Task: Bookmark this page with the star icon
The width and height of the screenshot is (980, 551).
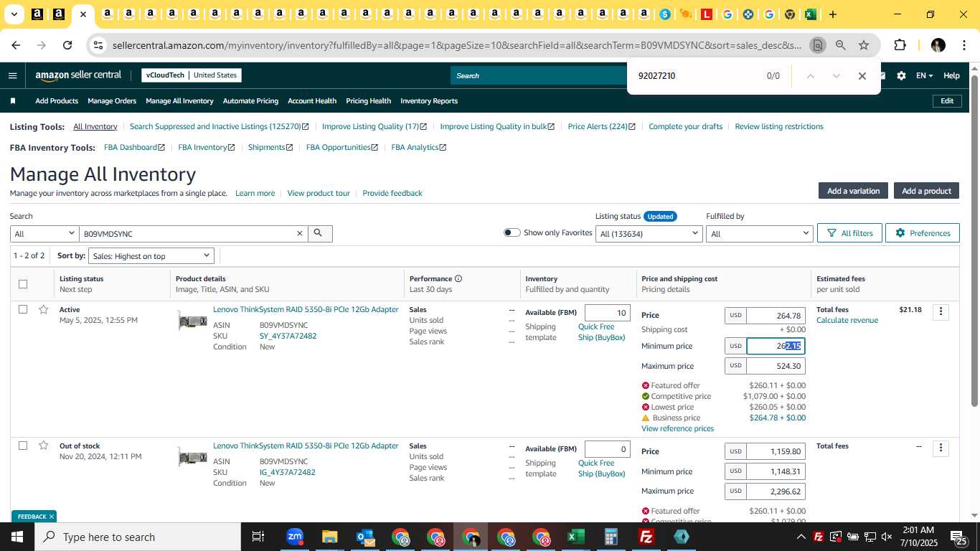Action: tap(864, 45)
